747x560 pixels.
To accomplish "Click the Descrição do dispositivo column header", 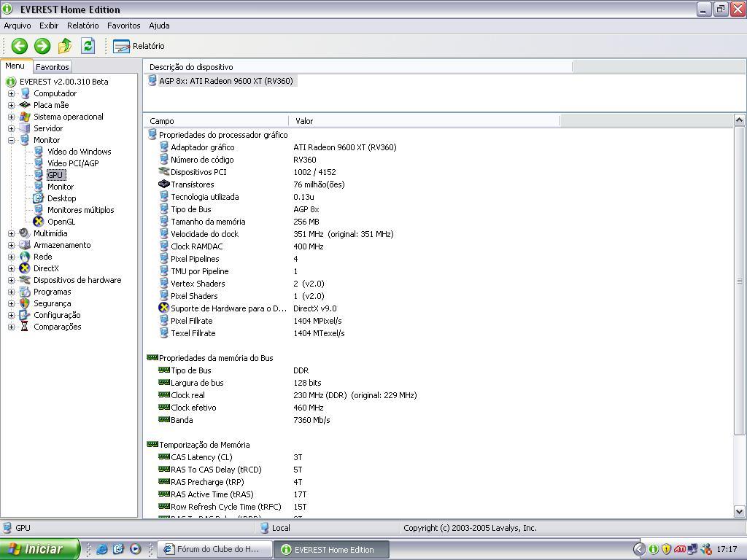I will [357, 67].
